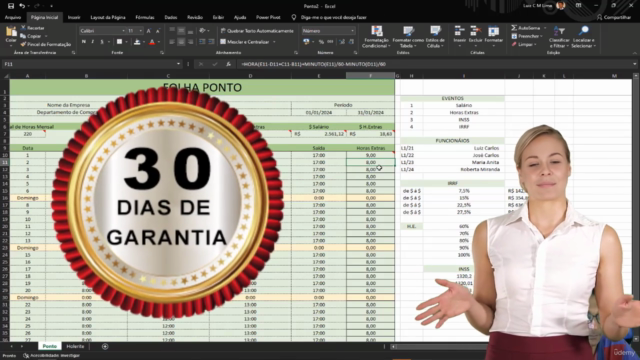
Task: Open the Arquivo tab
Action: click(x=13, y=17)
